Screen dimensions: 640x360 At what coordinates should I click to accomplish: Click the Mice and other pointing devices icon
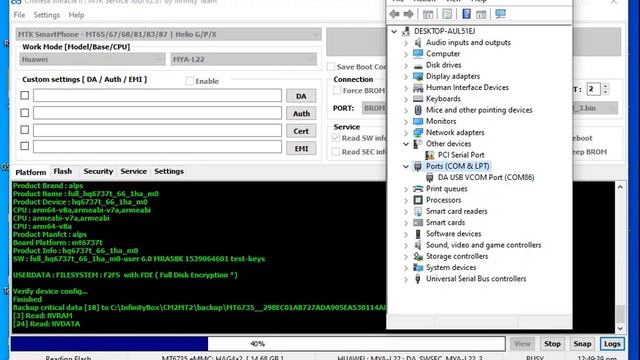418,110
